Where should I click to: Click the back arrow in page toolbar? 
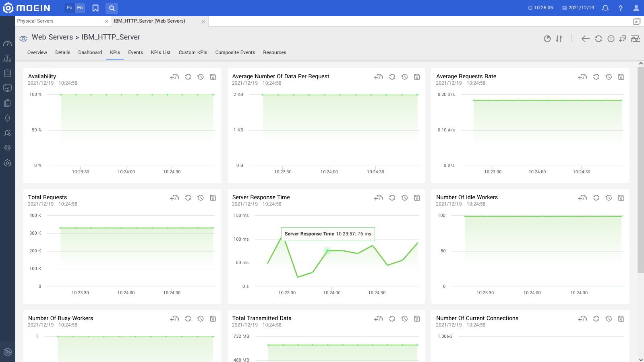tap(586, 39)
